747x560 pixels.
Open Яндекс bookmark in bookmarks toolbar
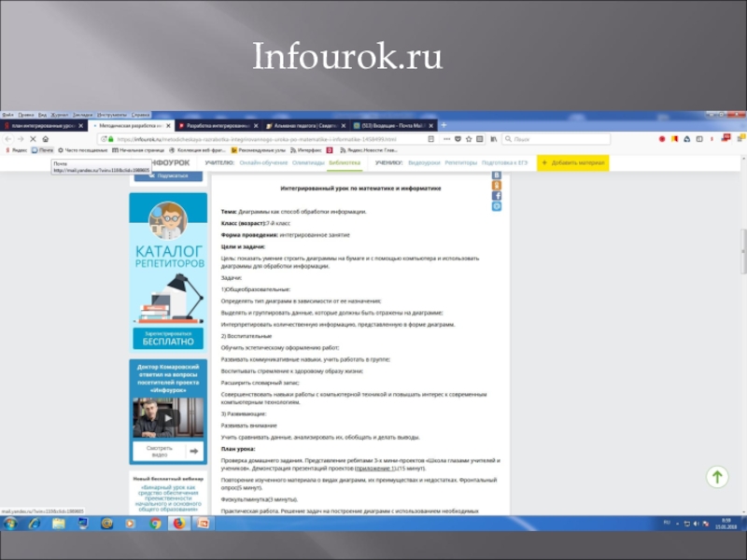[x=16, y=150]
